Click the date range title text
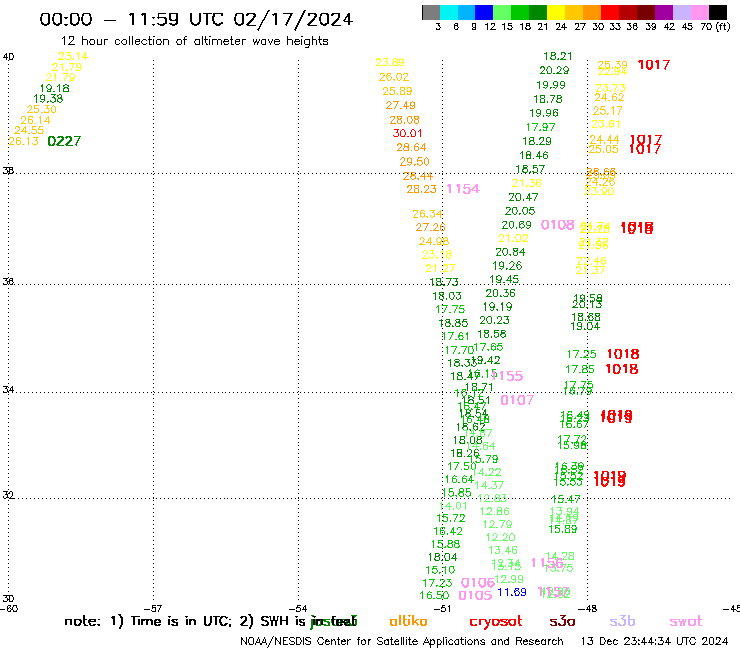 [x=196, y=19]
